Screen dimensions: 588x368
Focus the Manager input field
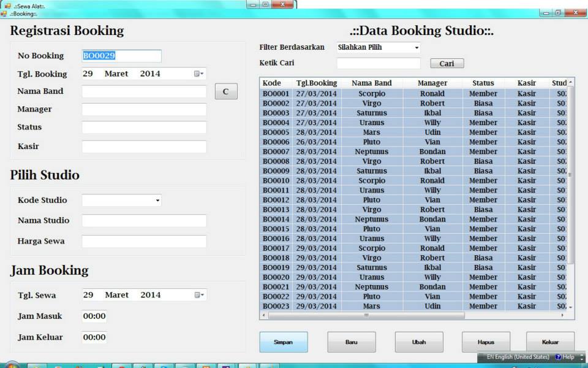(x=144, y=109)
